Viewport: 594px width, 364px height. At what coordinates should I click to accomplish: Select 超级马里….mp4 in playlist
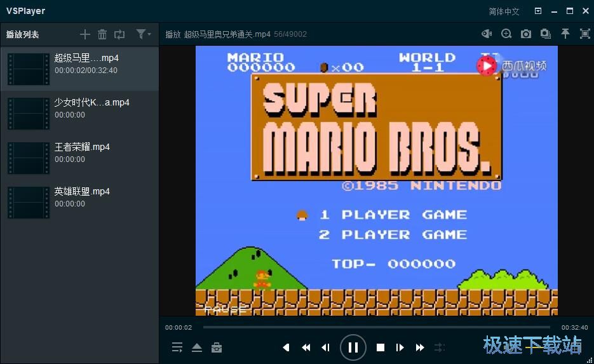(x=79, y=69)
